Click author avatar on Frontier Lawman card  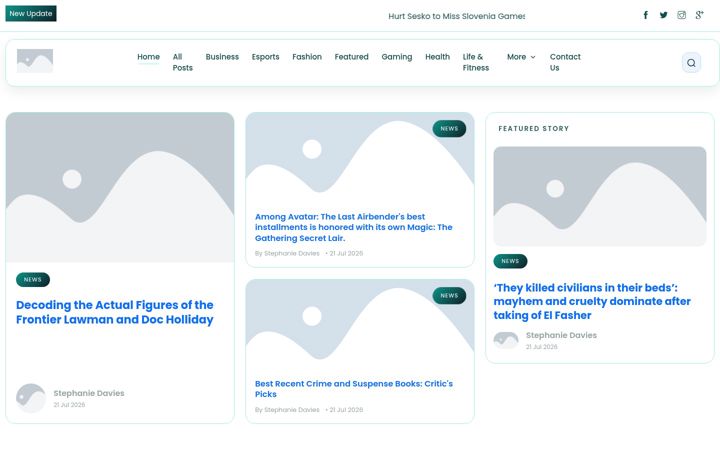(31, 398)
